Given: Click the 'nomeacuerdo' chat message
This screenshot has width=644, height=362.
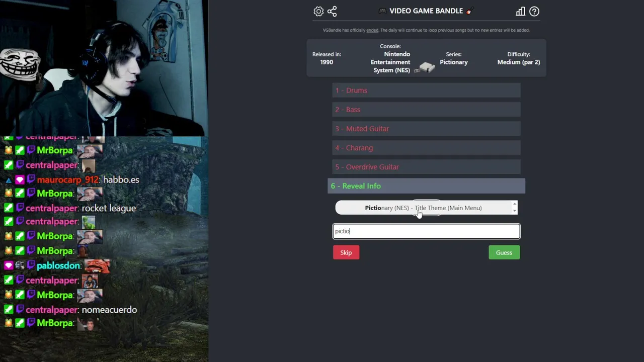Looking at the screenshot, I should pos(109,310).
